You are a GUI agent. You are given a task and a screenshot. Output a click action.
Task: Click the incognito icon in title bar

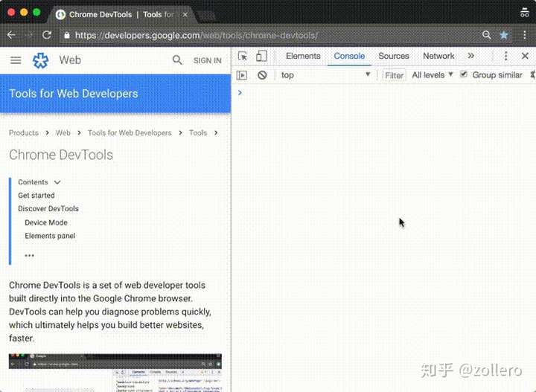(x=524, y=13)
